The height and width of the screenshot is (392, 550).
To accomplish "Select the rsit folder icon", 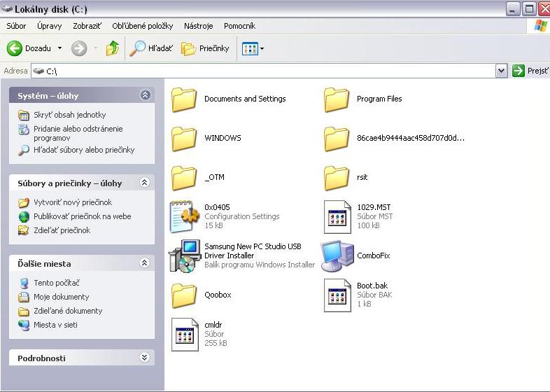I will pyautogui.click(x=337, y=178).
